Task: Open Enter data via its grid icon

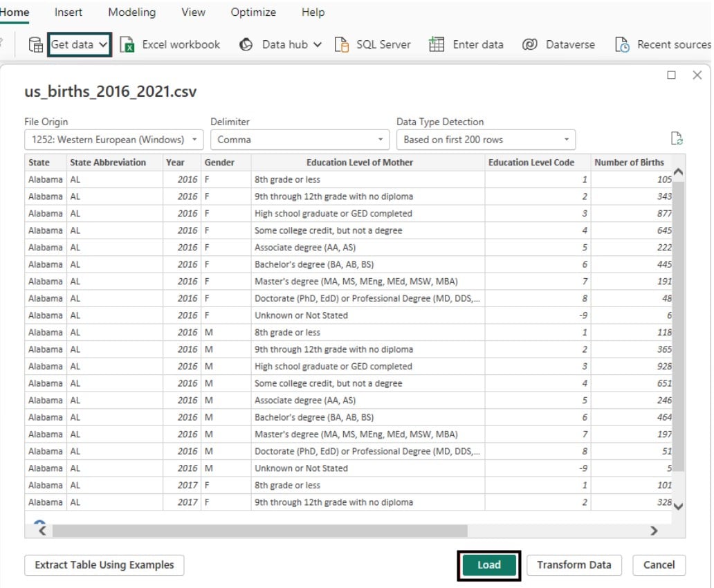Action: pos(439,44)
